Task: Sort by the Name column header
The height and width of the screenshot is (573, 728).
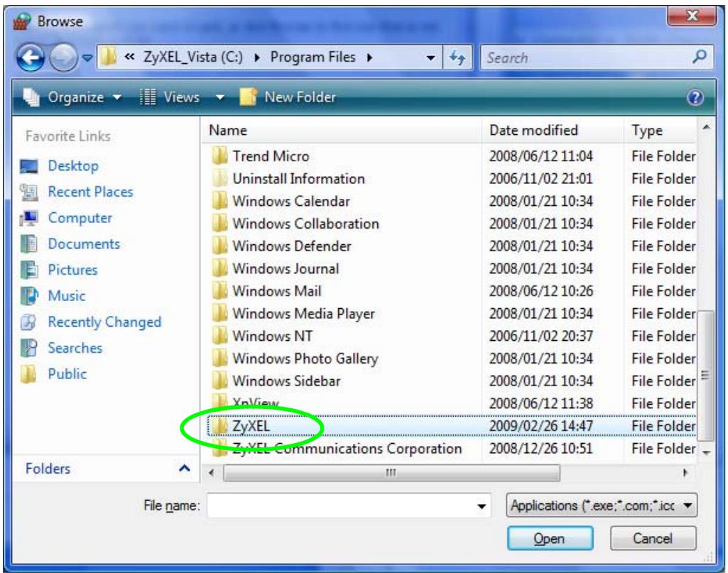Action: coord(227,131)
